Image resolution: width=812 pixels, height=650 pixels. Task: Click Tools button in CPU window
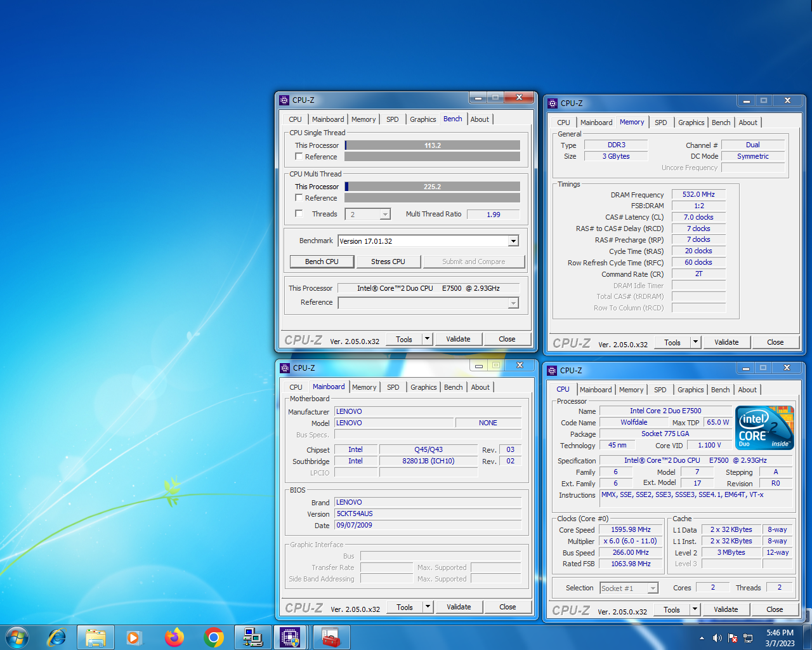tap(672, 609)
